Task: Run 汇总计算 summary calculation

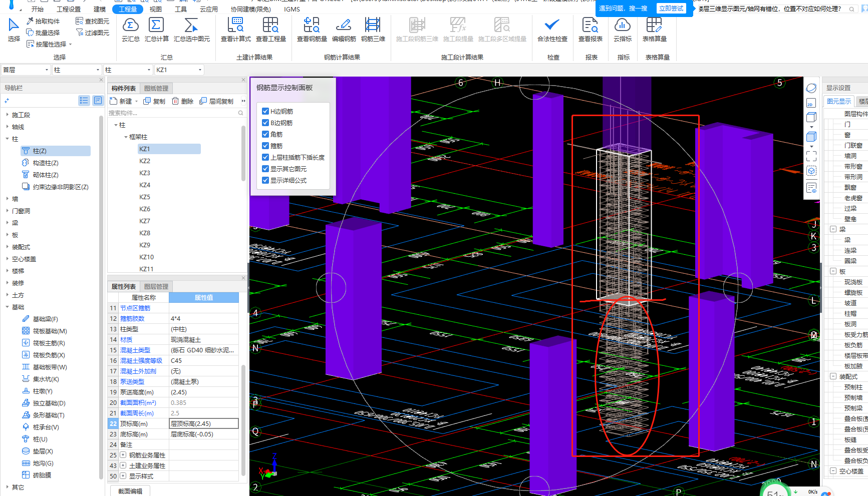Action: click(x=156, y=30)
